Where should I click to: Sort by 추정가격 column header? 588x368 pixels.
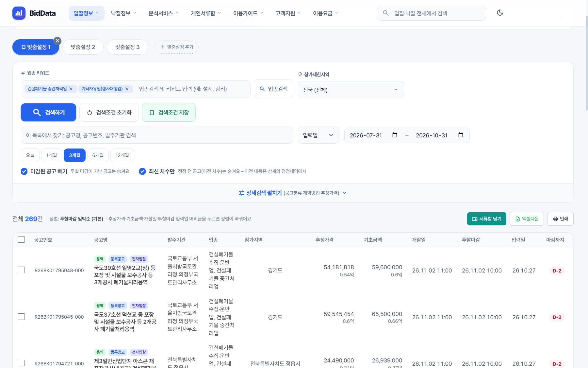[x=324, y=240]
